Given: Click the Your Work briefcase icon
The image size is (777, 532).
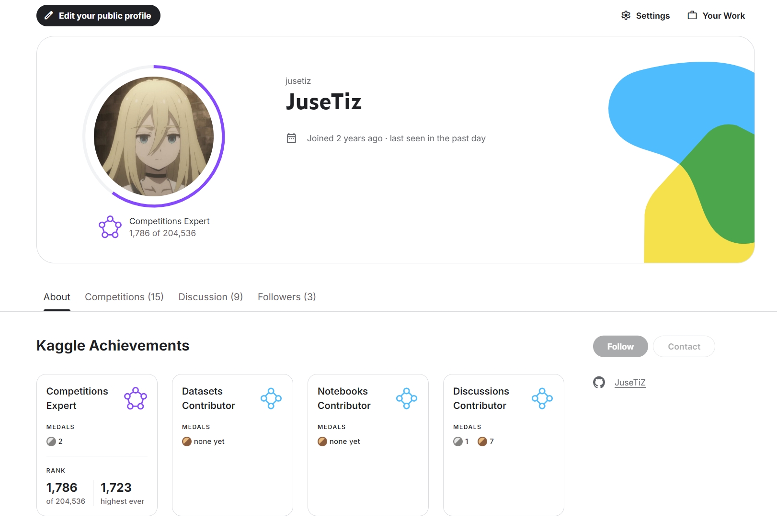Looking at the screenshot, I should [x=692, y=15].
